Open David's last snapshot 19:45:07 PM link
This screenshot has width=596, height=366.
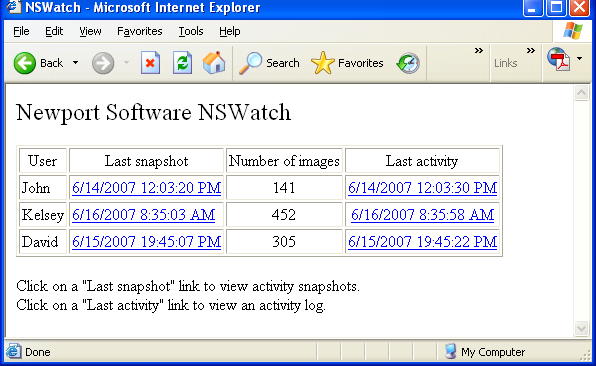[146, 242]
